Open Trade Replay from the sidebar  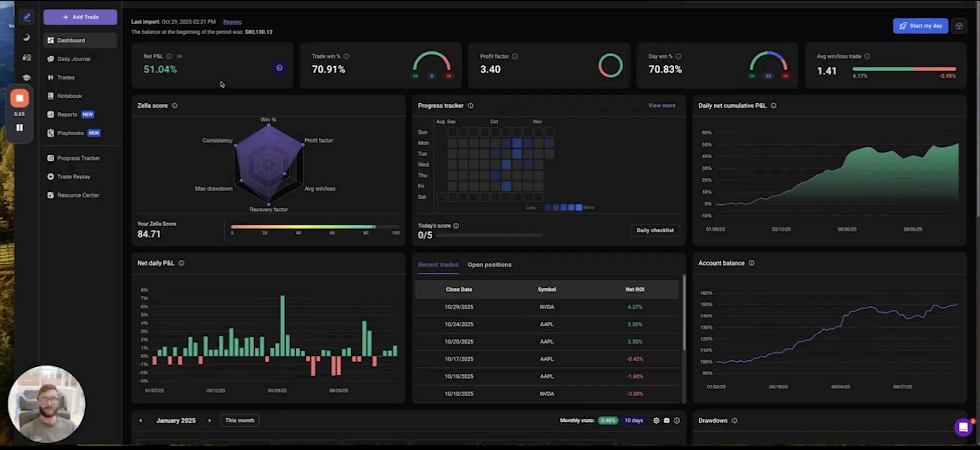[x=73, y=177]
